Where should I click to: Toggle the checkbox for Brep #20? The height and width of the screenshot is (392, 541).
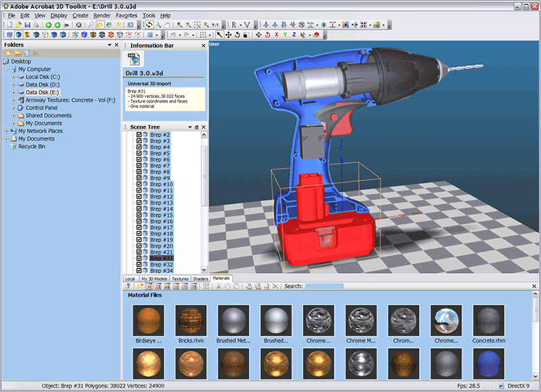click(139, 246)
